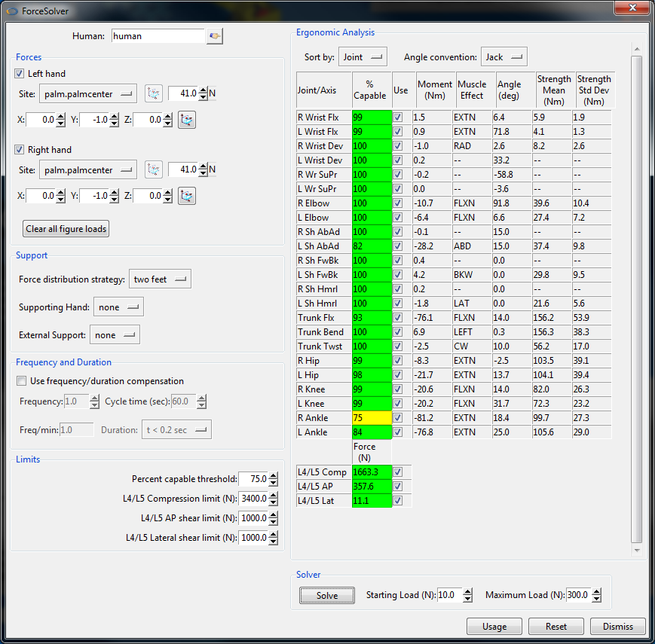This screenshot has width=655, height=644.
Task: Uncheck Use box for Trunk Flx
Action: tap(398, 318)
